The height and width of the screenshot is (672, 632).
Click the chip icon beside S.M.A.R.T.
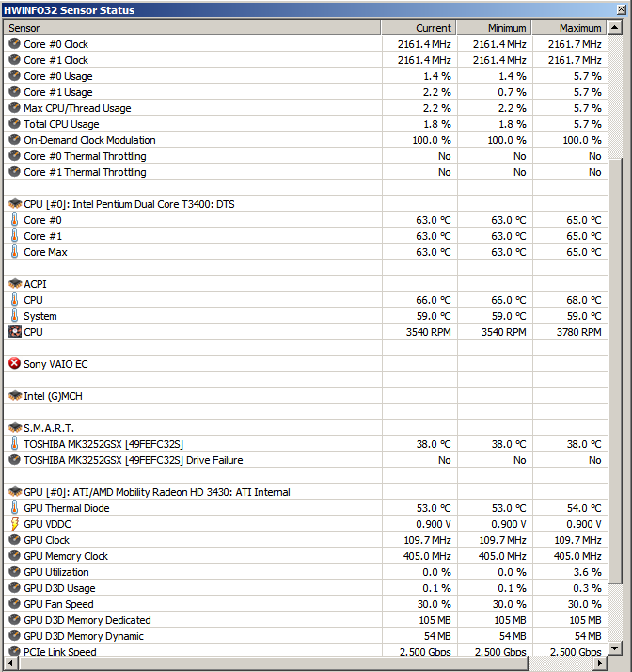tap(14, 428)
